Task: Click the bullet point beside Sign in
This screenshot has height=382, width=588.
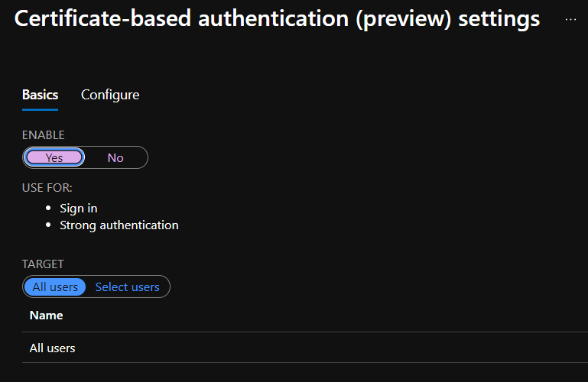Action: (50, 208)
